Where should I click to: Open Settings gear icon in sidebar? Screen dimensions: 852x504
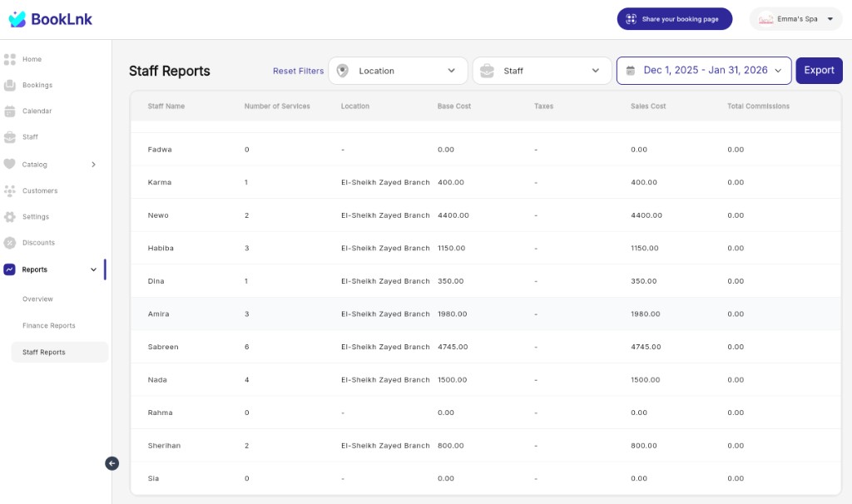(x=10, y=217)
